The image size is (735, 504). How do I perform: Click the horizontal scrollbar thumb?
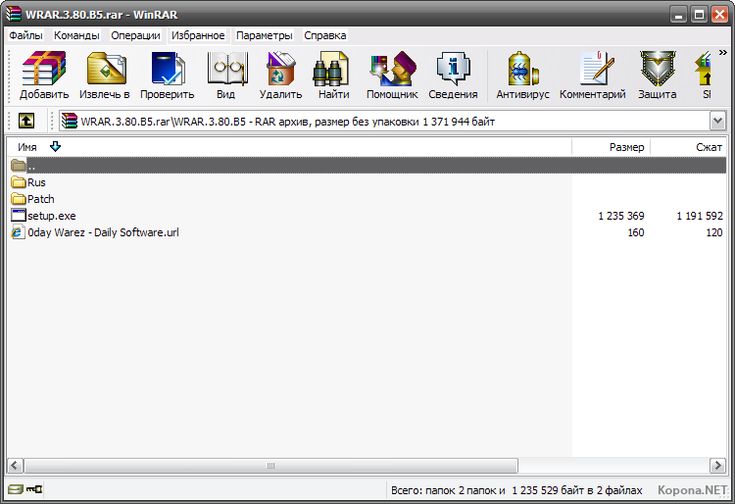pos(271,466)
